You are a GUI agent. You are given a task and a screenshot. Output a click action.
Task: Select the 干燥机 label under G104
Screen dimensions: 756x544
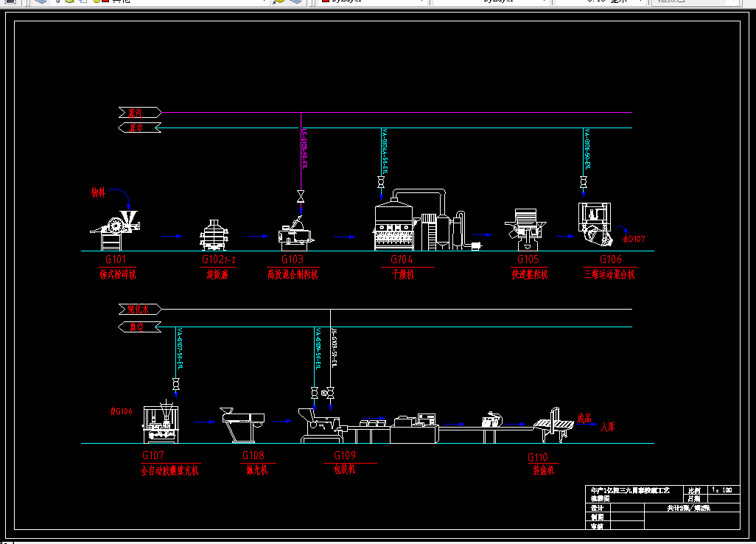(x=402, y=274)
